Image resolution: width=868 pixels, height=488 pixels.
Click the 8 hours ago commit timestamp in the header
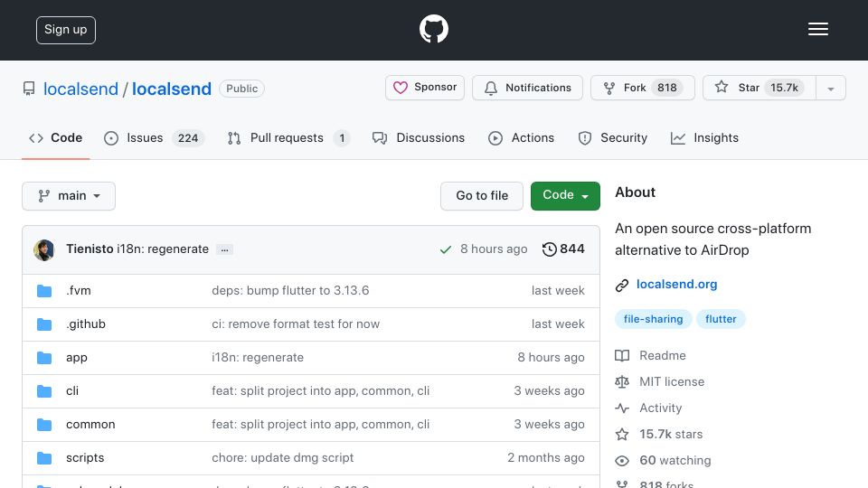point(494,249)
